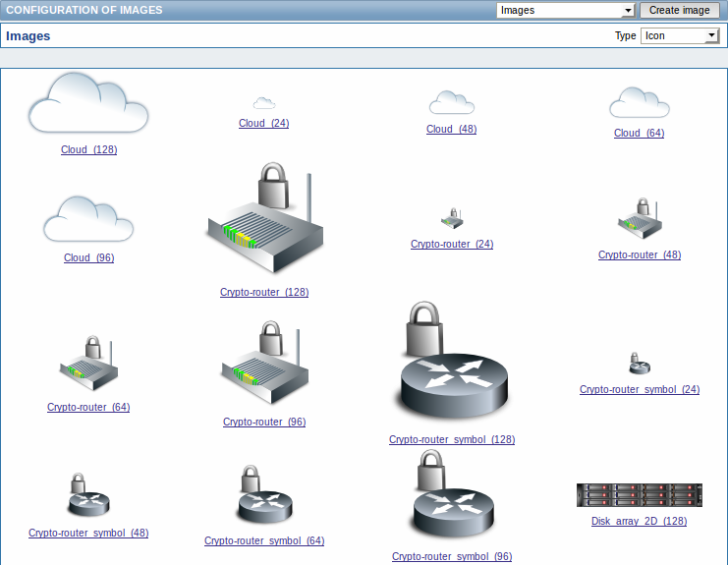Click the Crypto-router_symbol (96) icon image

452,494
